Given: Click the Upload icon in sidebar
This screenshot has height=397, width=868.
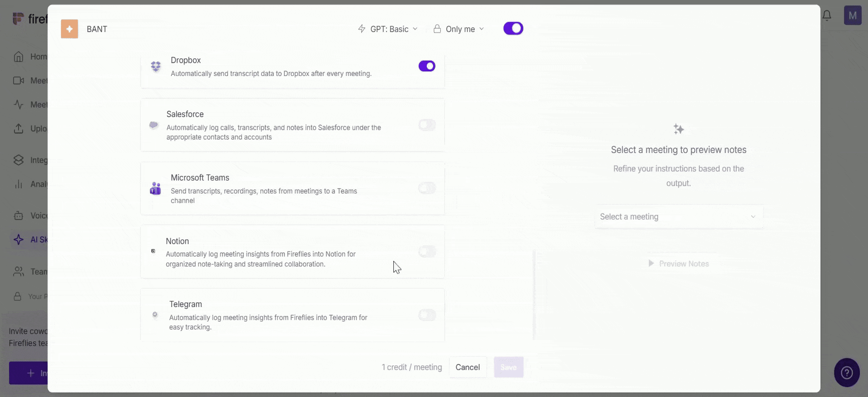Looking at the screenshot, I should 19,128.
